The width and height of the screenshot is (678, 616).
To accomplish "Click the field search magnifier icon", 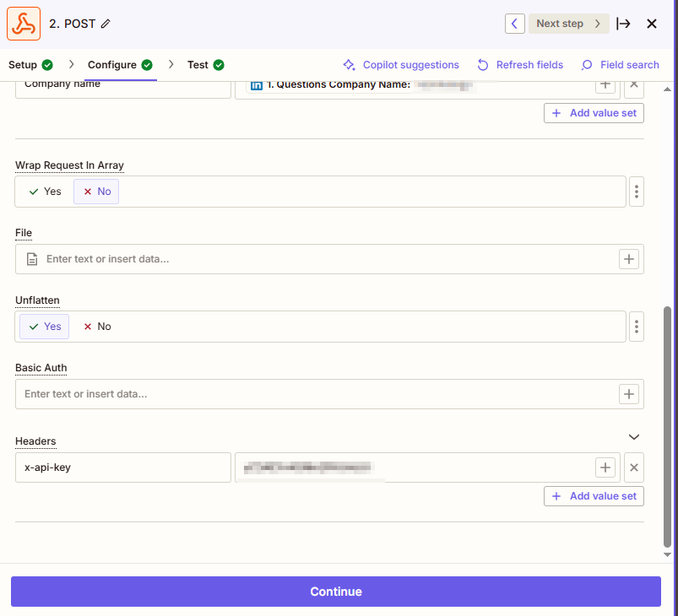I will pos(586,65).
